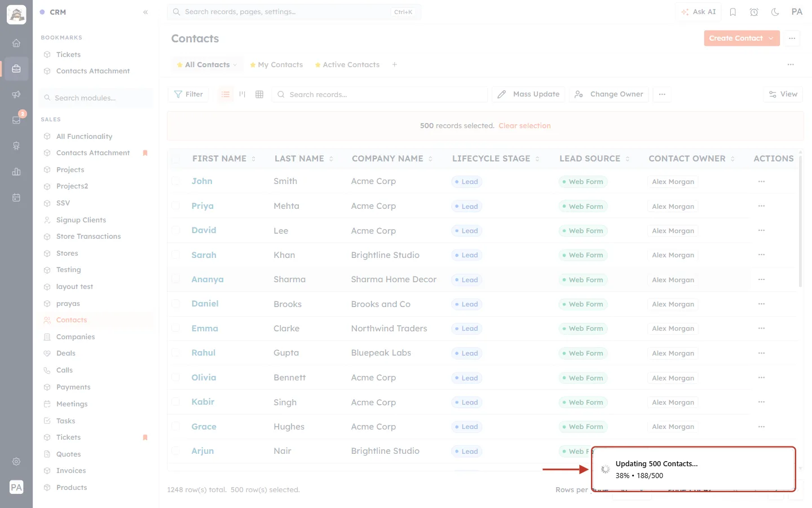Click the Clear selection link

[524, 126]
